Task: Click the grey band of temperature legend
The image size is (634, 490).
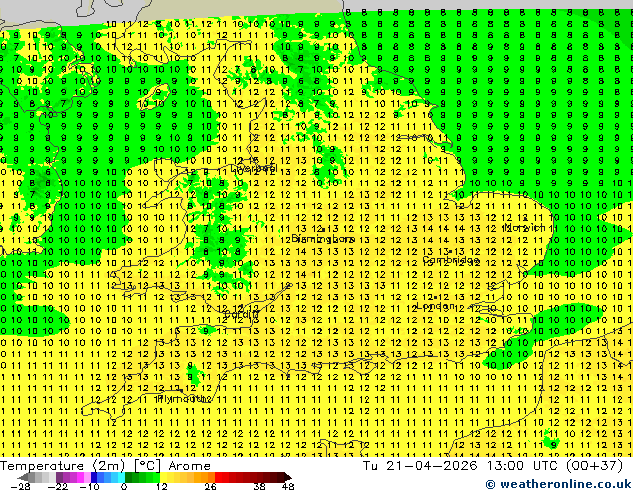Action: [x=38, y=477]
